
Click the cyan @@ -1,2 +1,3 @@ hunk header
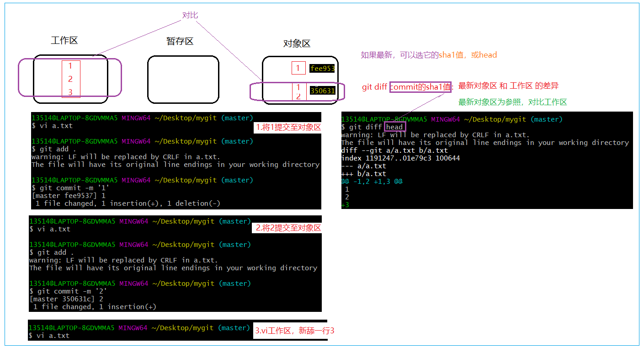click(372, 182)
